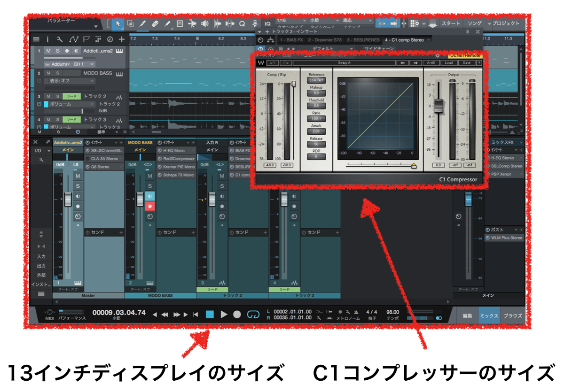Open the Setup A preset selector

tap(344, 62)
